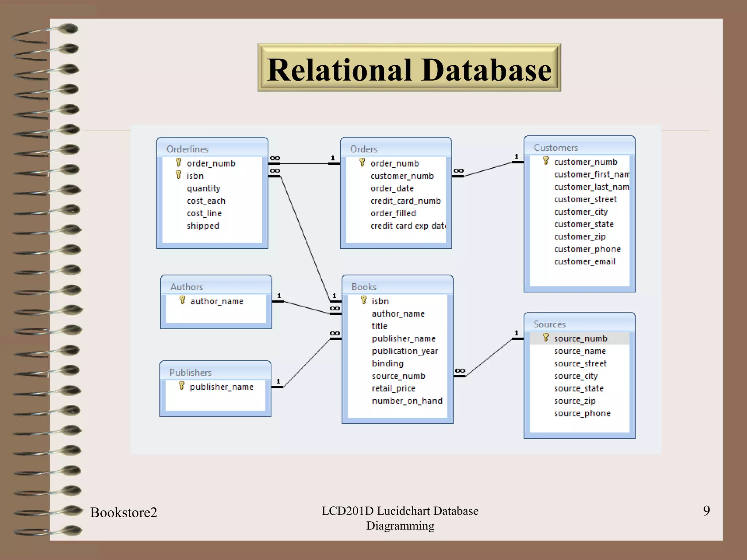
Task: Click credit_card_numb field in Orders
Action: [x=405, y=201]
